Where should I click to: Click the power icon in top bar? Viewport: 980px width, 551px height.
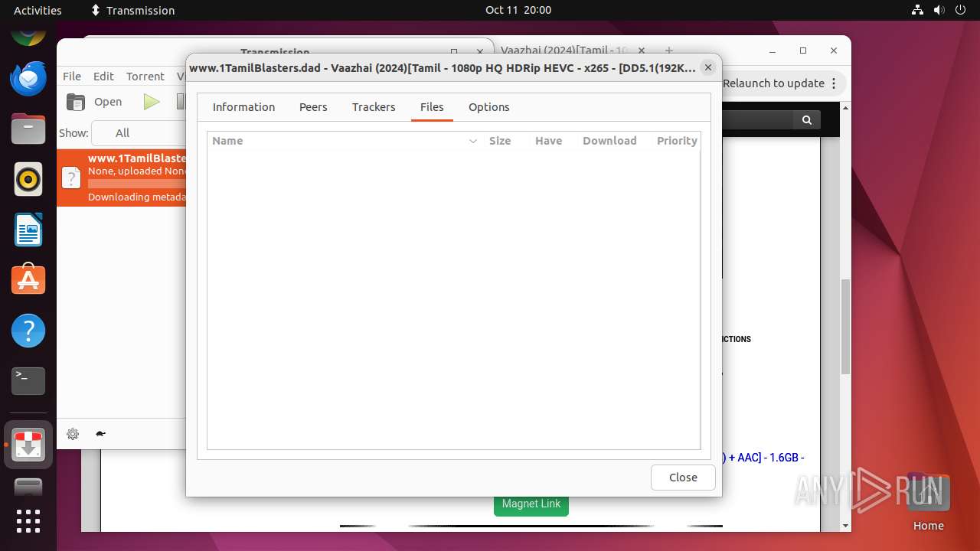point(960,10)
